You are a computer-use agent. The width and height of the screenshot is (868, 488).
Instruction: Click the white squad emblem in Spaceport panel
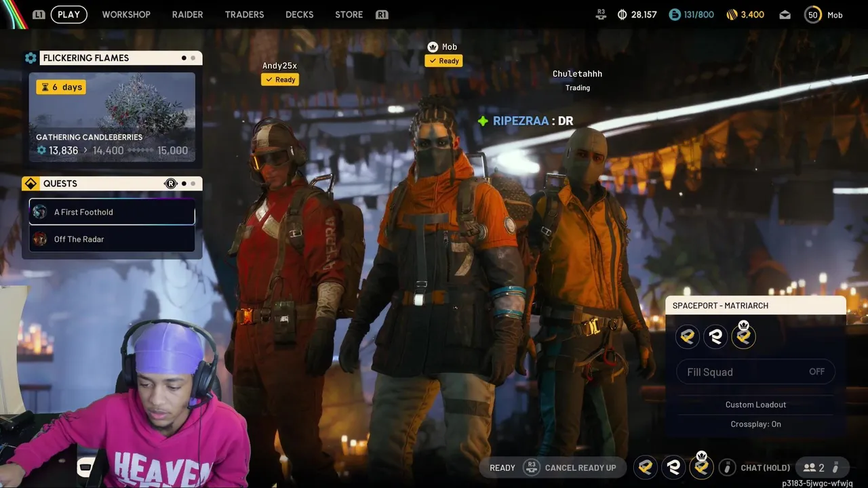715,336
